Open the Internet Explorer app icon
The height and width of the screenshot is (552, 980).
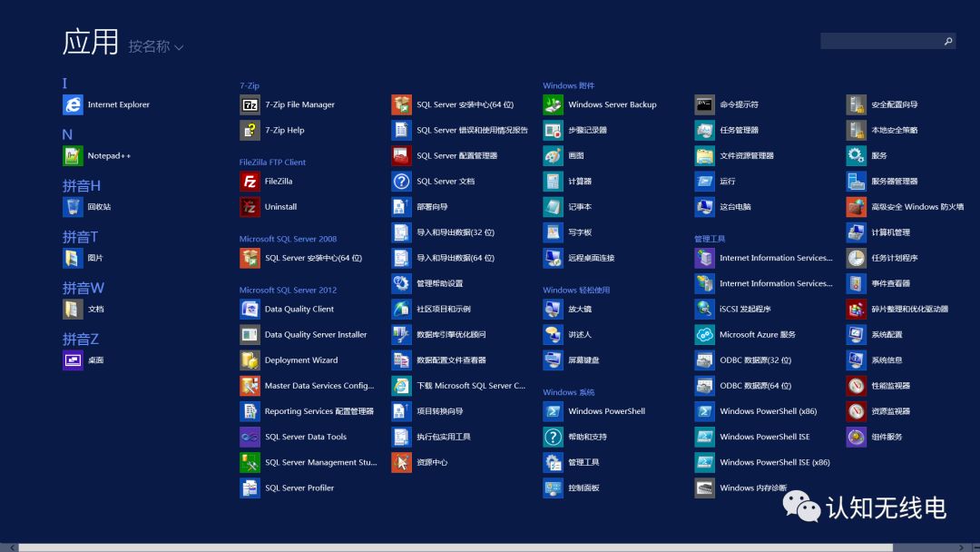click(73, 104)
